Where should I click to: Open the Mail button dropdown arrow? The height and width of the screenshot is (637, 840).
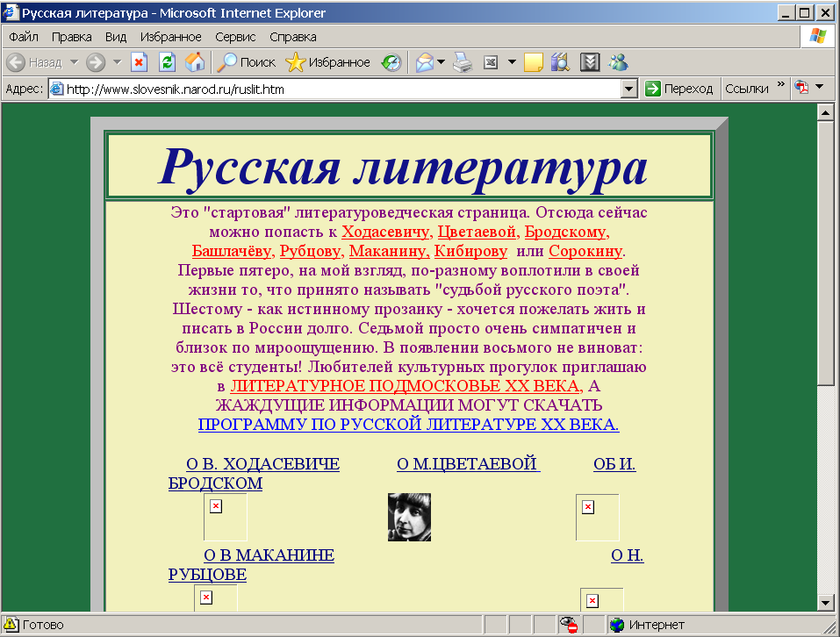pyautogui.click(x=441, y=62)
